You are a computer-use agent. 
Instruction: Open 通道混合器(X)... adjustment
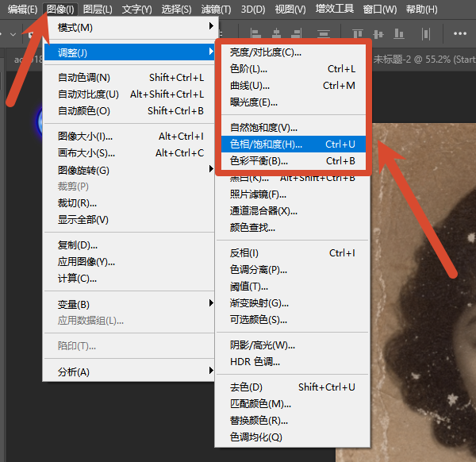click(x=293, y=210)
